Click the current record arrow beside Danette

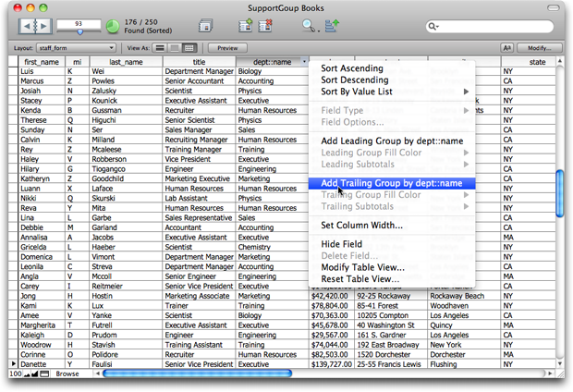(14, 364)
